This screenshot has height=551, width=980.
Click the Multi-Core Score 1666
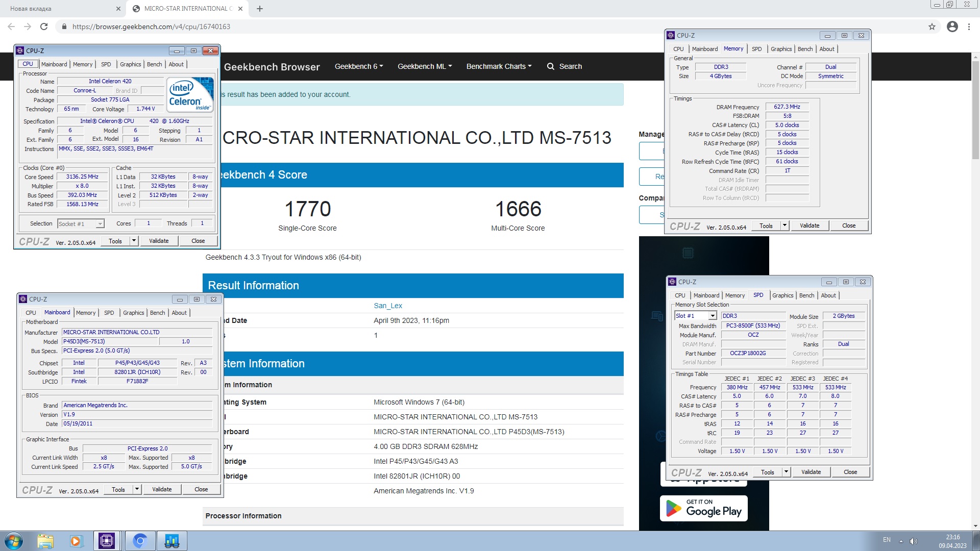pyautogui.click(x=518, y=209)
